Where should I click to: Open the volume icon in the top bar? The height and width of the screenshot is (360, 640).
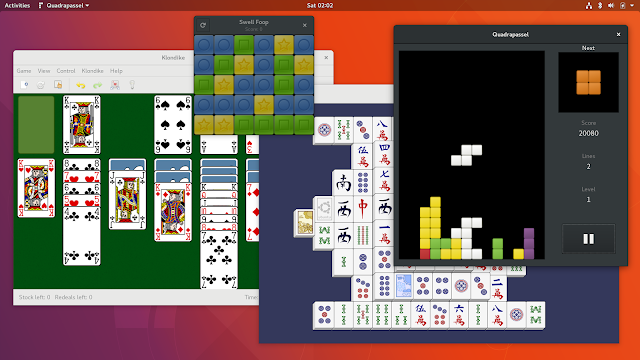pos(611,5)
